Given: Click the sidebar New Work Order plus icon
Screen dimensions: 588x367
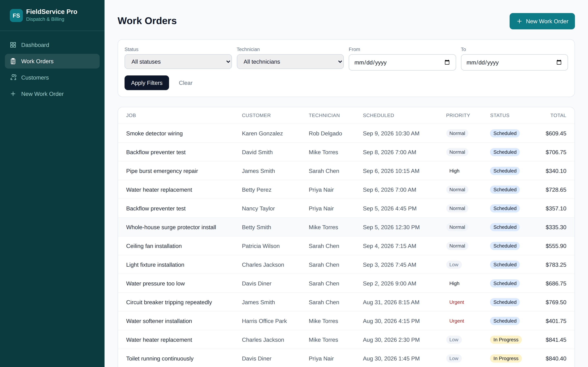Looking at the screenshot, I should point(13,94).
